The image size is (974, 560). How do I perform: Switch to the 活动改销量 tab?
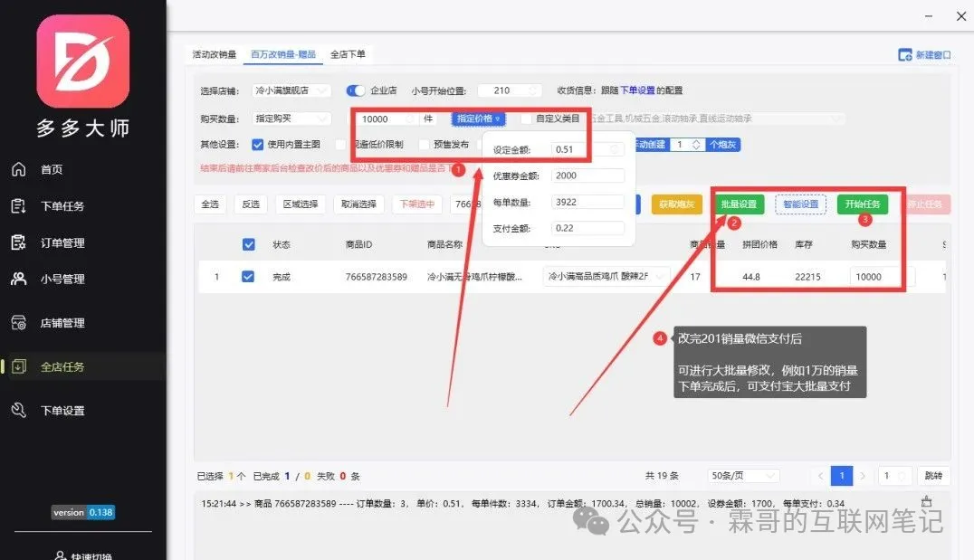pyautogui.click(x=214, y=54)
